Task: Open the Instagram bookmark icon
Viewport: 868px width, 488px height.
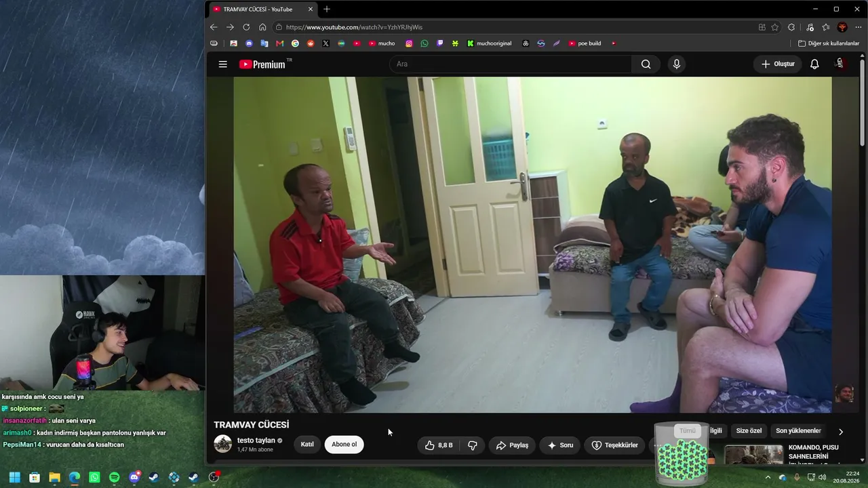Action: (409, 43)
